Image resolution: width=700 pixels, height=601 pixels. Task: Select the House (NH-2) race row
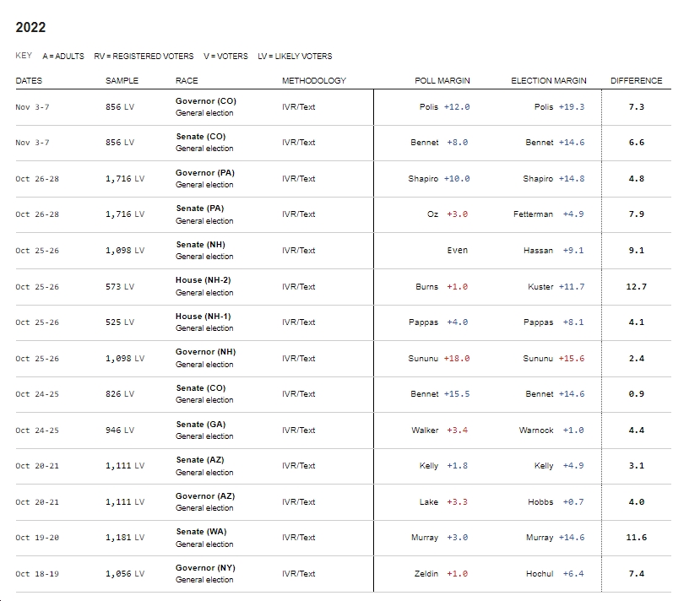coord(344,287)
